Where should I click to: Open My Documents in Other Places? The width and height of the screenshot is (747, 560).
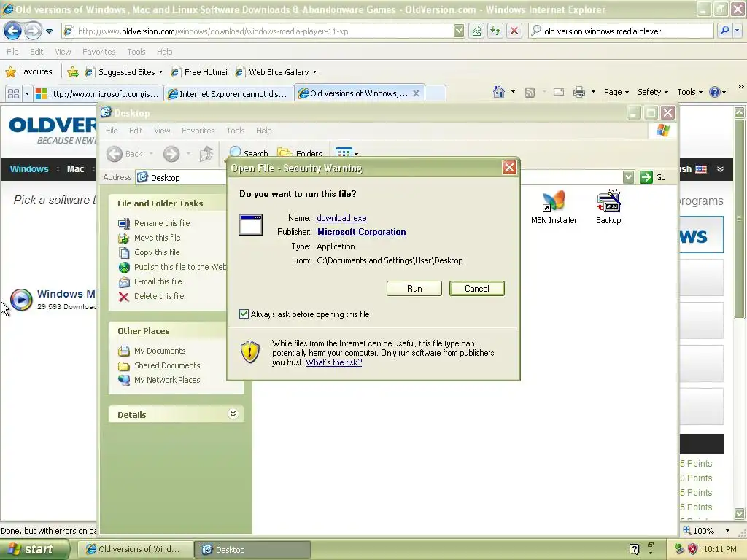click(x=160, y=351)
